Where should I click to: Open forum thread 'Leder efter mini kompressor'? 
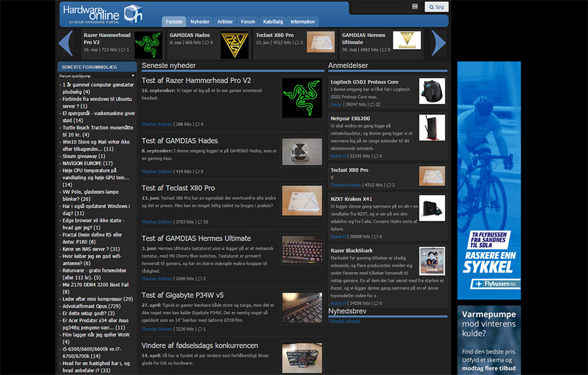(97, 299)
